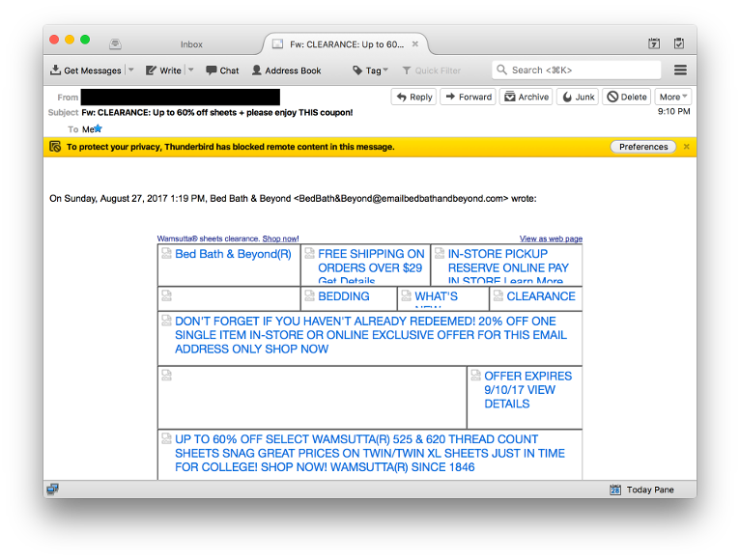Reply to this message
740x560 pixels.
[413, 97]
